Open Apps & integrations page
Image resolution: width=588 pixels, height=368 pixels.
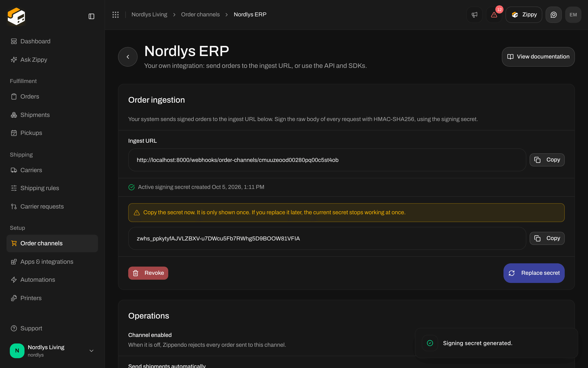(x=52, y=262)
